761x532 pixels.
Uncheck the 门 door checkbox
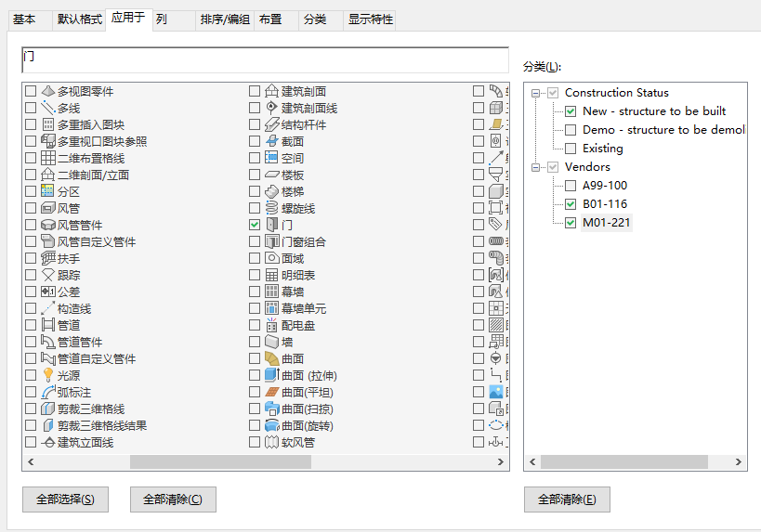[x=255, y=225]
